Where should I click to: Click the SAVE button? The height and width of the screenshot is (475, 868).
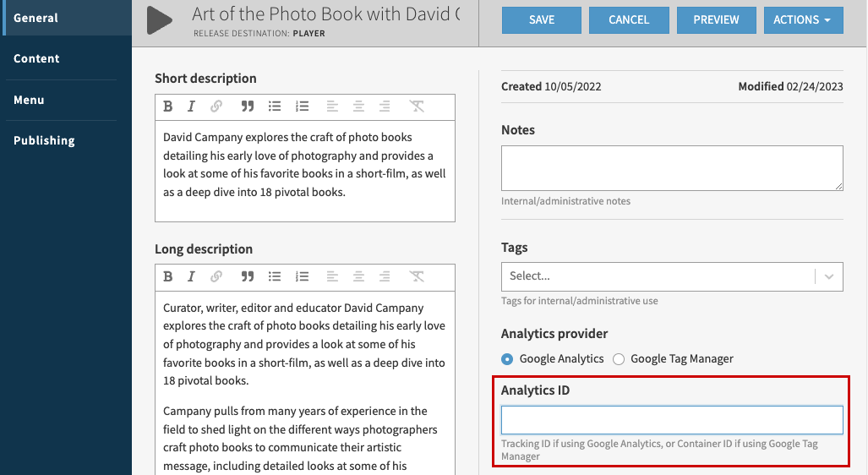[542, 20]
